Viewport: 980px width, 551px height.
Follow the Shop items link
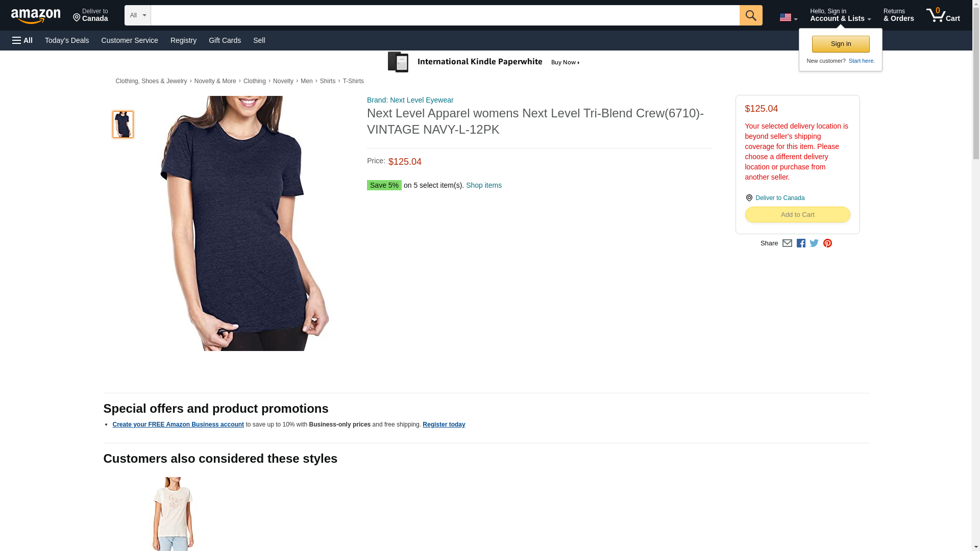click(483, 185)
